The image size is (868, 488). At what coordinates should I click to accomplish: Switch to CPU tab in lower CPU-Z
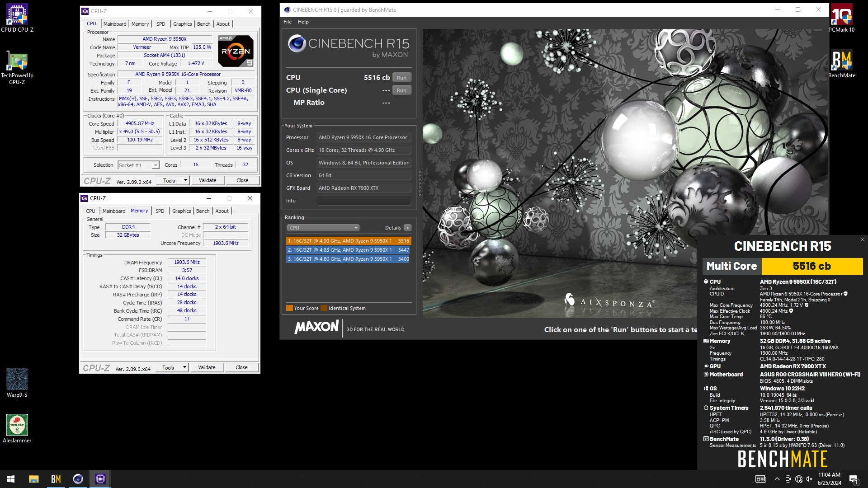click(x=90, y=211)
